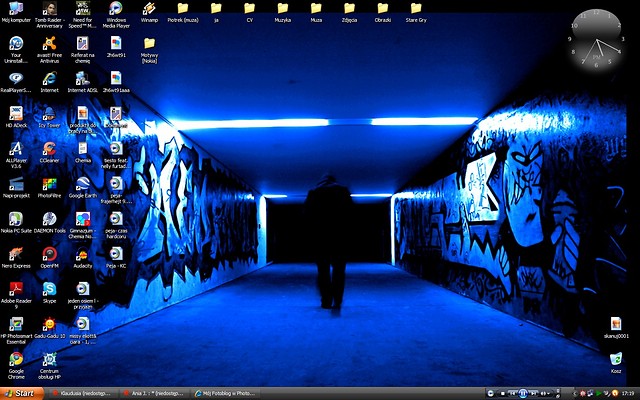
Task: Open volume control in taskbar media player
Action: (545, 393)
